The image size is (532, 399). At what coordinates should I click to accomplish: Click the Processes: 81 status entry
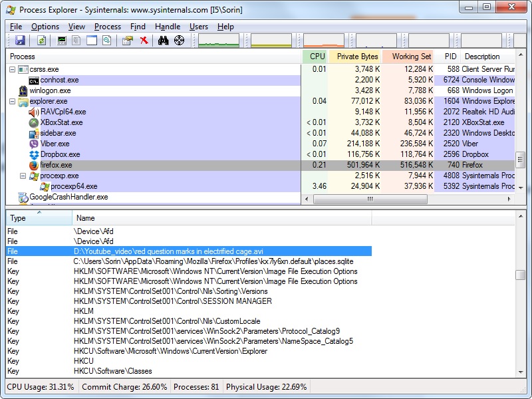point(196,387)
